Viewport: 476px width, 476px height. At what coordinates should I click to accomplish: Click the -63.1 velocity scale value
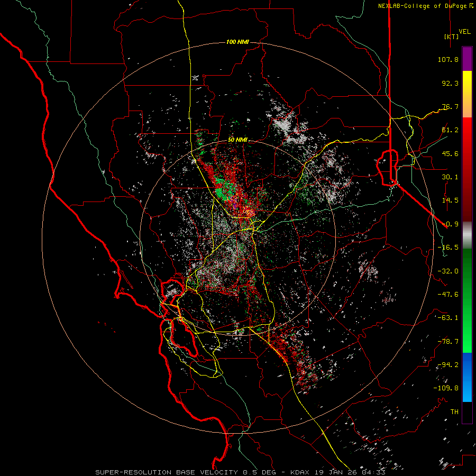coord(448,318)
